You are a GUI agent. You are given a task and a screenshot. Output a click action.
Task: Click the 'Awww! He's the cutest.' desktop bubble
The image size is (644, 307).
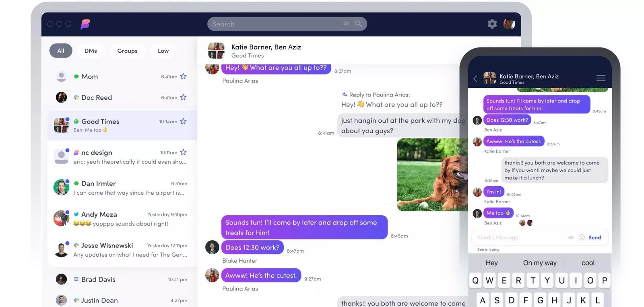pos(261,276)
